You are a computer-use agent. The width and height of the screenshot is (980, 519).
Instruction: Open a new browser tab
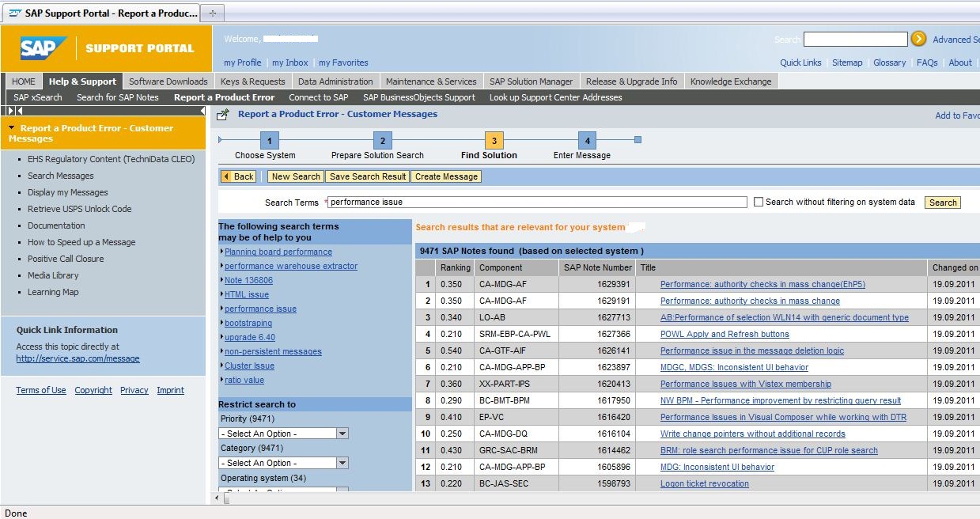coord(214,13)
